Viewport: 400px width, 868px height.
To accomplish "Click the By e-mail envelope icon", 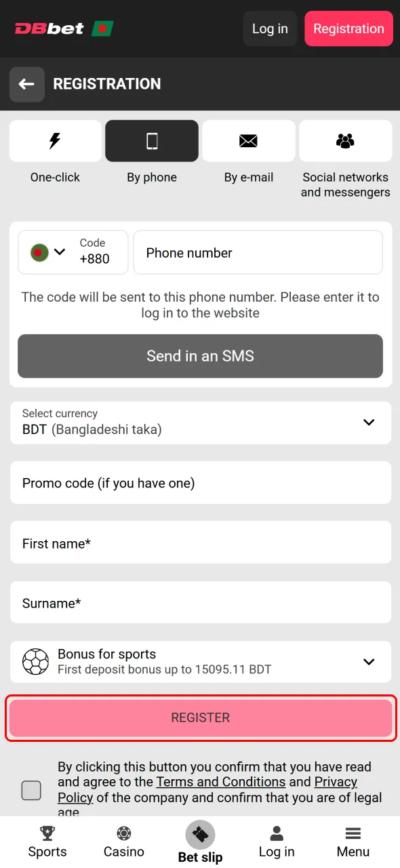I will coord(248,140).
